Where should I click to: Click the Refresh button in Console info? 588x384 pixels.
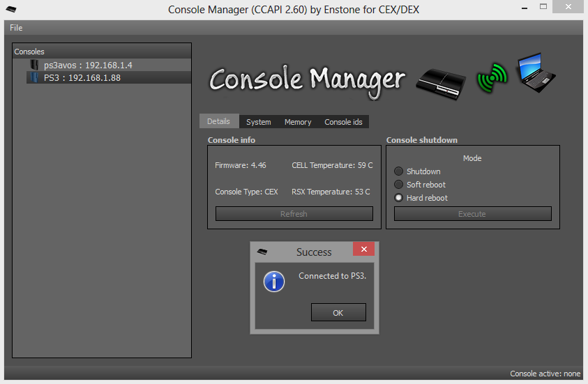pyautogui.click(x=294, y=214)
